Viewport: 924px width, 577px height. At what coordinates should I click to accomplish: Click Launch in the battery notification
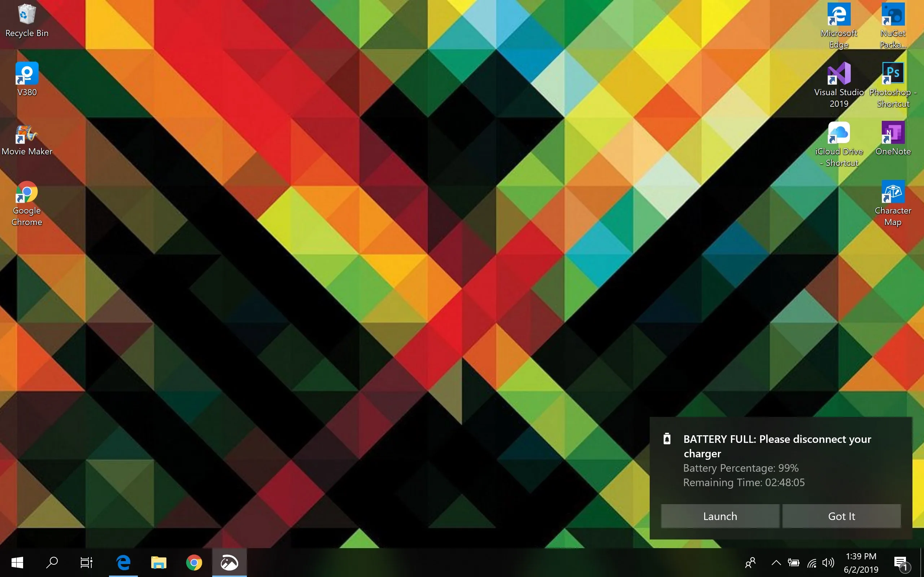(720, 516)
